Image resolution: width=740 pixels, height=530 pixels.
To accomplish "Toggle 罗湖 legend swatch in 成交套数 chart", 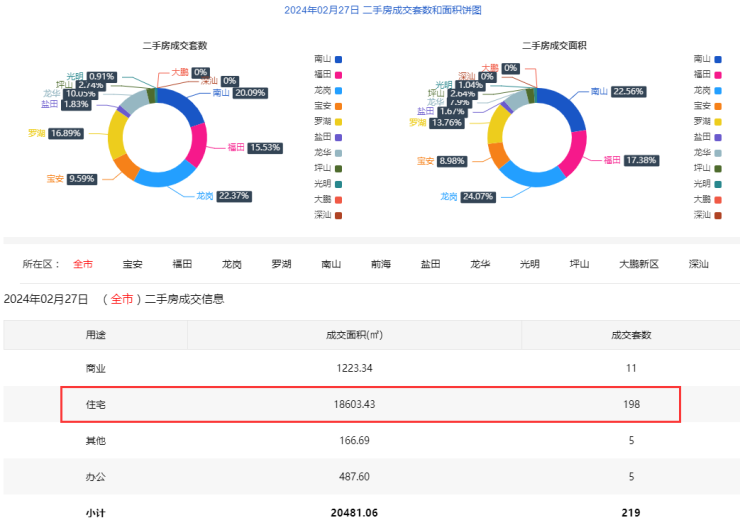I will 338,122.
